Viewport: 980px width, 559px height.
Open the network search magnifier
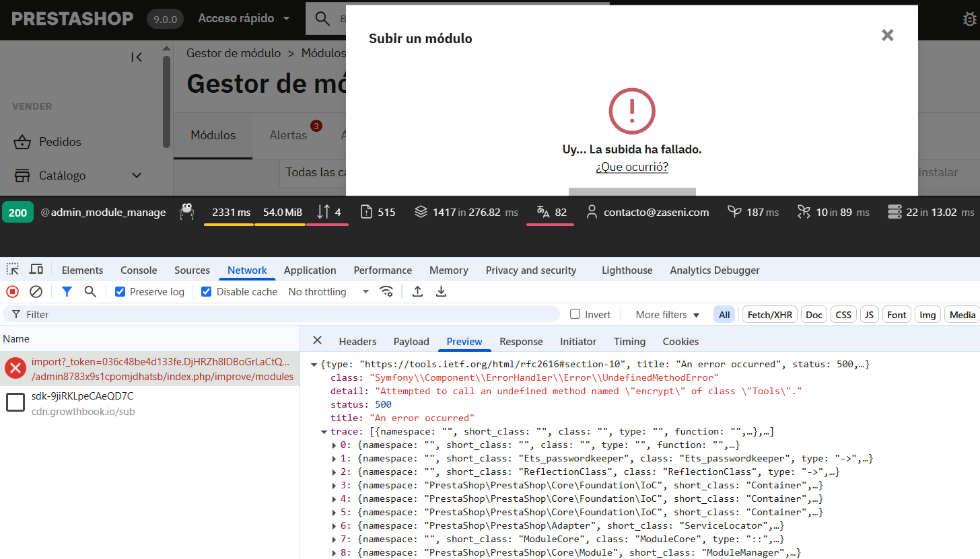pyautogui.click(x=90, y=291)
